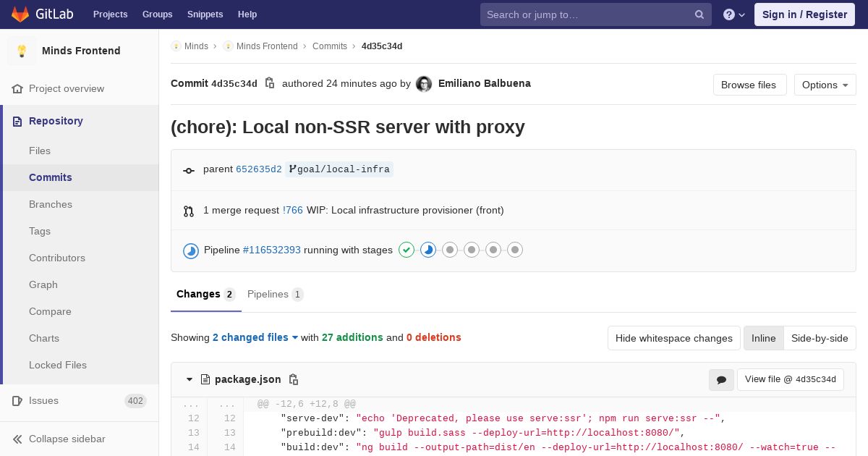Expand the 2 changed files dropdown

[x=255, y=337]
